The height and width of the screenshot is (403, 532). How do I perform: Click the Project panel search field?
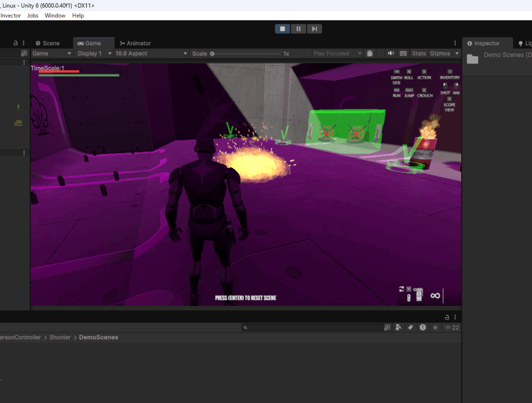click(312, 328)
